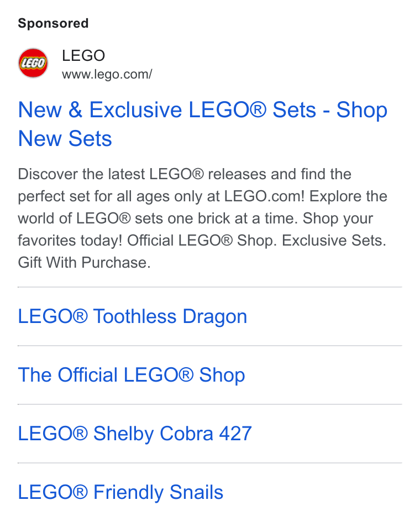Viewport: 420px width, 521px height.
Task: Click the "LEGO.com!" mention in the description
Action: (x=264, y=196)
